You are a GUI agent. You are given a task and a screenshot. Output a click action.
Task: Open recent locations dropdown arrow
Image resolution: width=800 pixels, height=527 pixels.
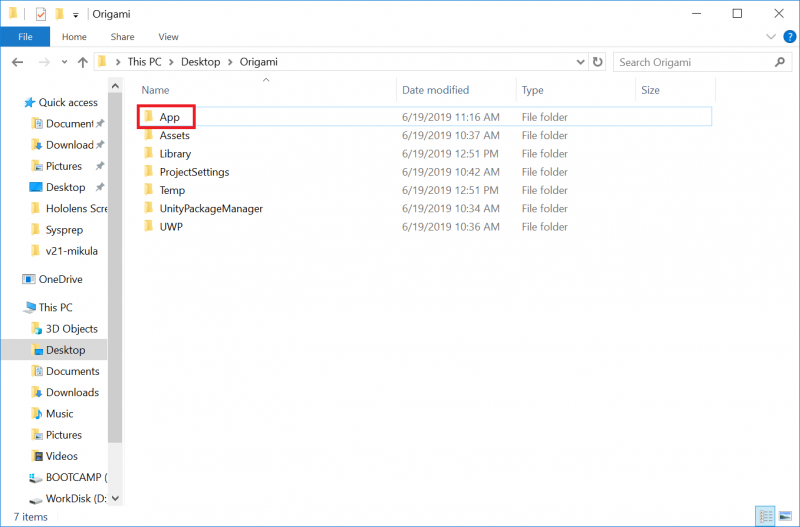coord(64,62)
